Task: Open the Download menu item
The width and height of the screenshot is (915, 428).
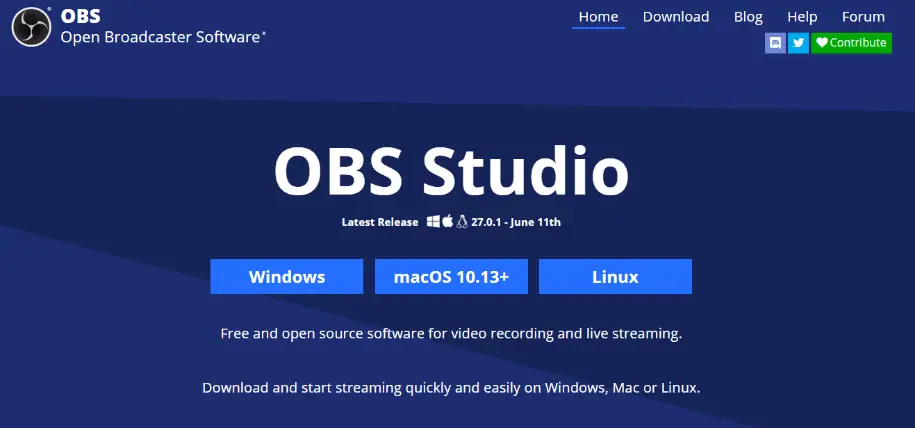Action: (676, 17)
